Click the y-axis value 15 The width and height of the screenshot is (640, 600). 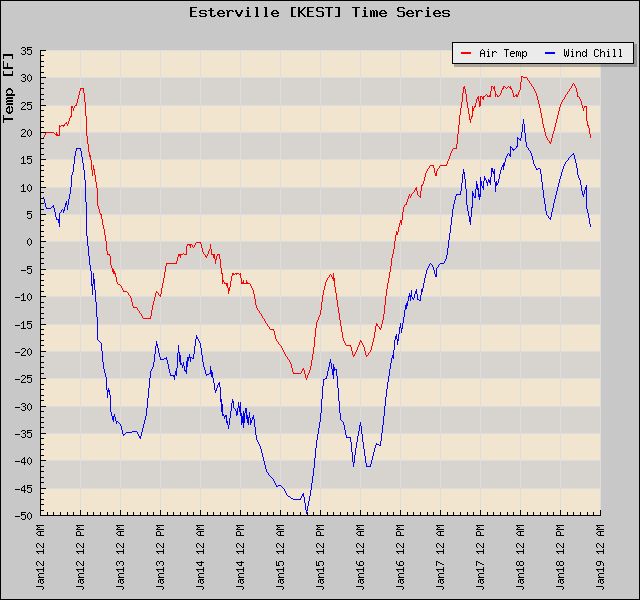click(x=27, y=160)
